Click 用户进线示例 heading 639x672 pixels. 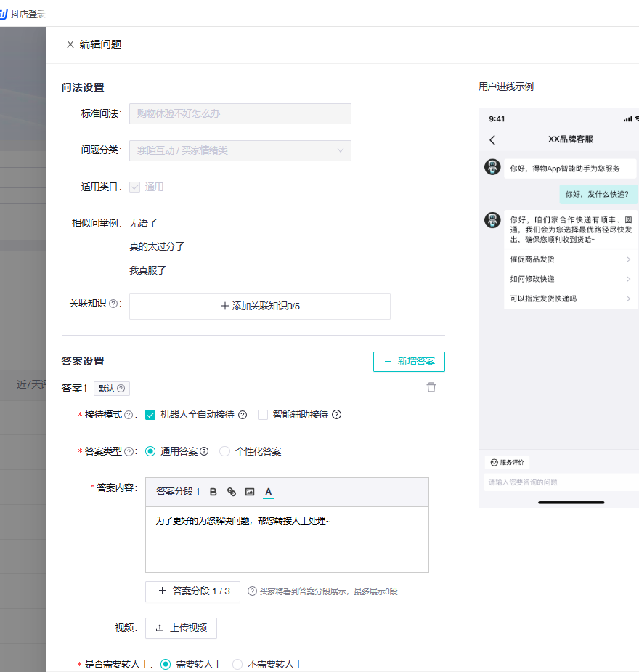click(x=506, y=86)
